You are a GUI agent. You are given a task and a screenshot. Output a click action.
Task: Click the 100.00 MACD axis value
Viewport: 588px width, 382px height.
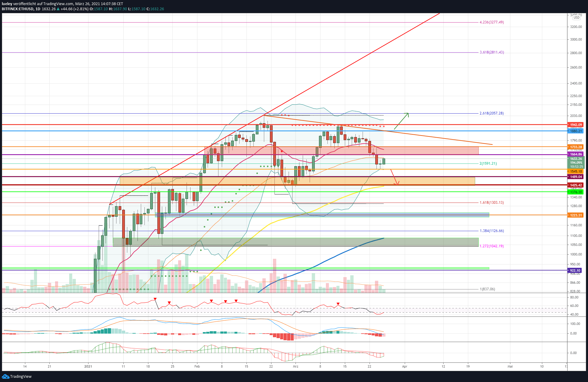[575, 324]
